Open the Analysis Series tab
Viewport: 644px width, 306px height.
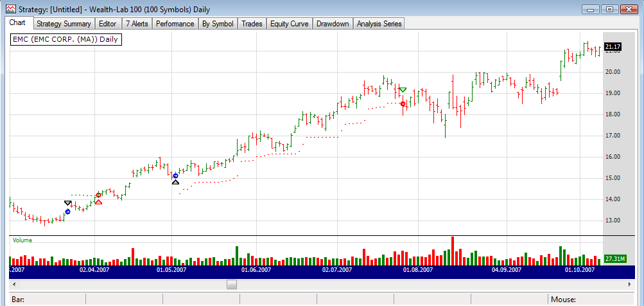tap(379, 24)
